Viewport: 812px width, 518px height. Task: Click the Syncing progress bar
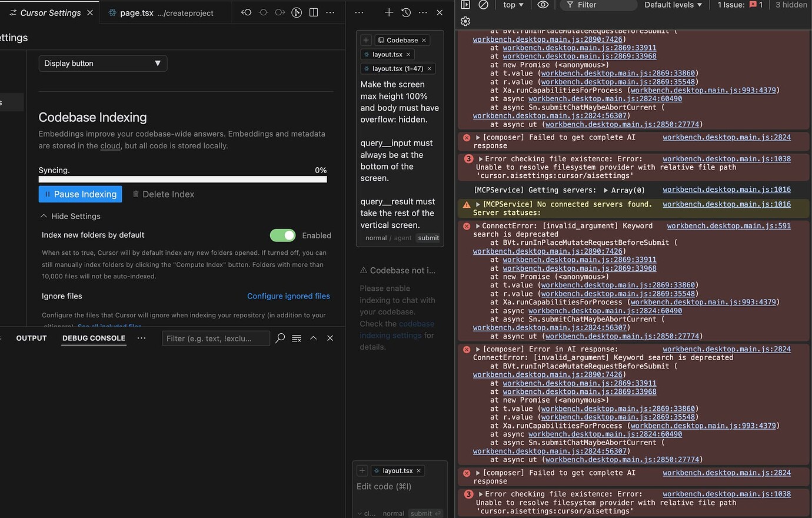pos(182,180)
